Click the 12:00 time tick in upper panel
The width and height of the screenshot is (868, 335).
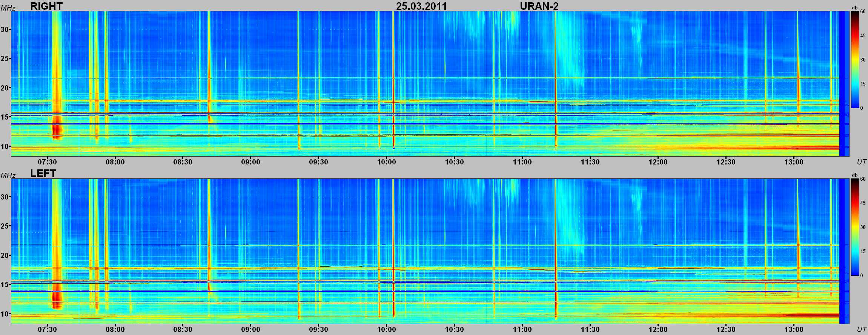click(x=658, y=162)
